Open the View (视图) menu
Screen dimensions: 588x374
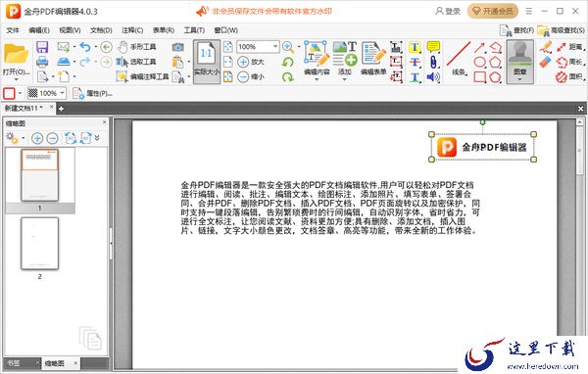click(71, 30)
